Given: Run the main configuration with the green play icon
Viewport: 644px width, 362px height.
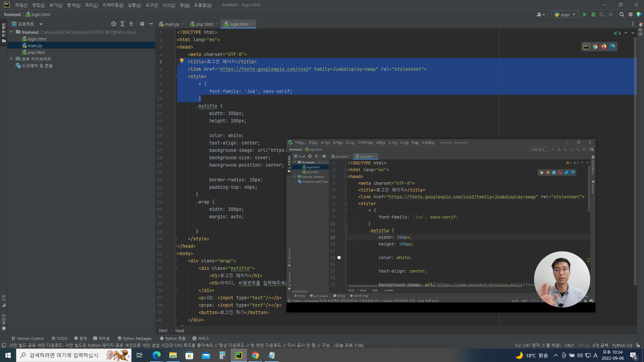Looking at the screenshot, I should pos(585,15).
